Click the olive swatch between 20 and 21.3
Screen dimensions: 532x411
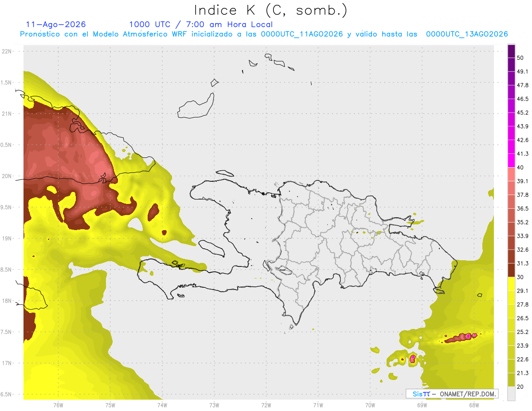coord(512,380)
